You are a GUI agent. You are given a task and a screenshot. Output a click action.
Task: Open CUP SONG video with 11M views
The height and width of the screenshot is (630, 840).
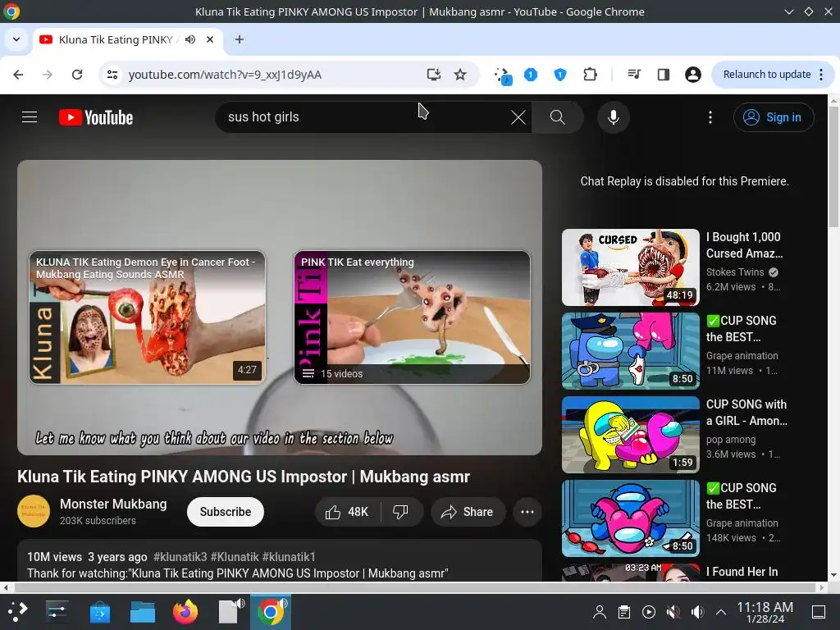631,351
